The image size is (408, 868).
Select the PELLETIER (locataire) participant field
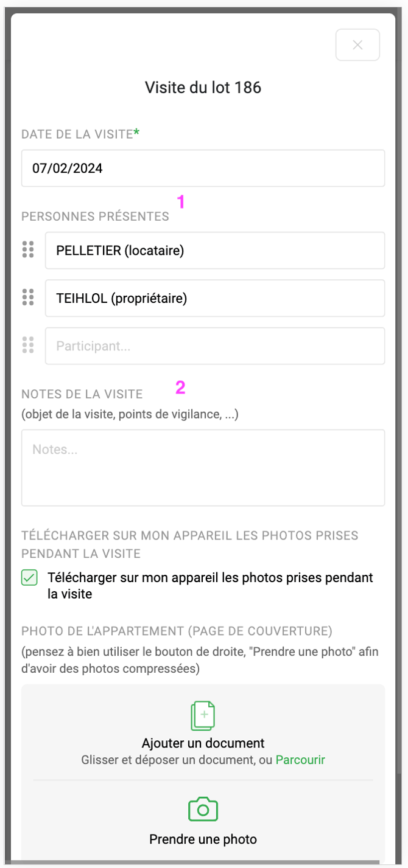(x=214, y=250)
